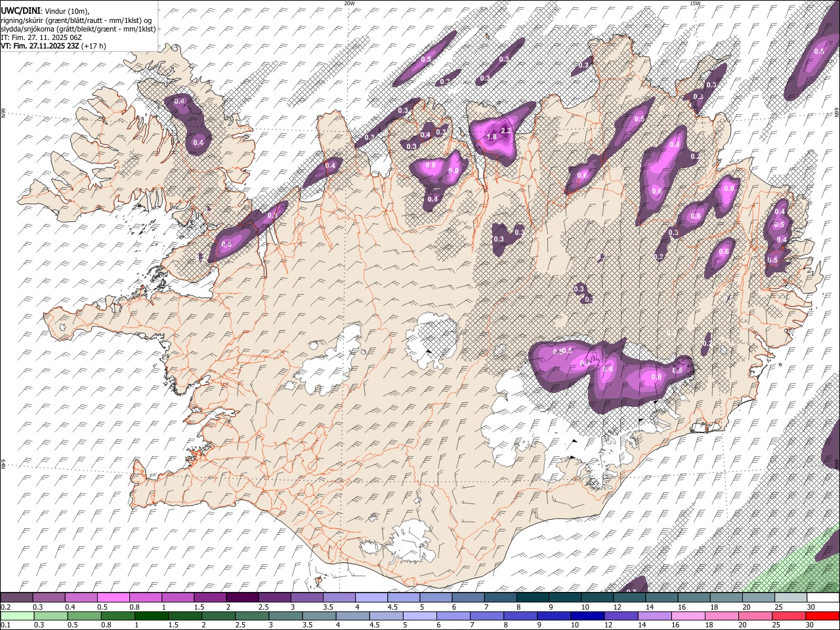Screen dimensions: 840x630
Task: Click the 25 label in the snow legend
Action: 779,607
